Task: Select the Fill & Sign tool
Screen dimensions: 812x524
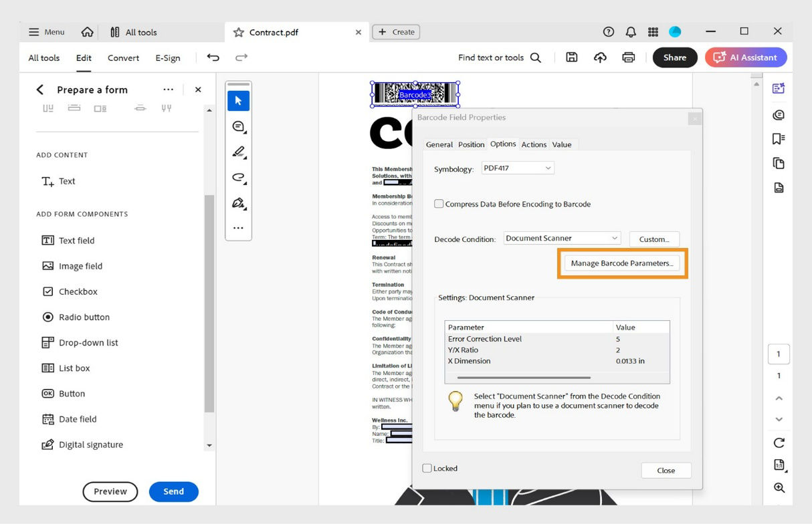Action: (x=238, y=203)
